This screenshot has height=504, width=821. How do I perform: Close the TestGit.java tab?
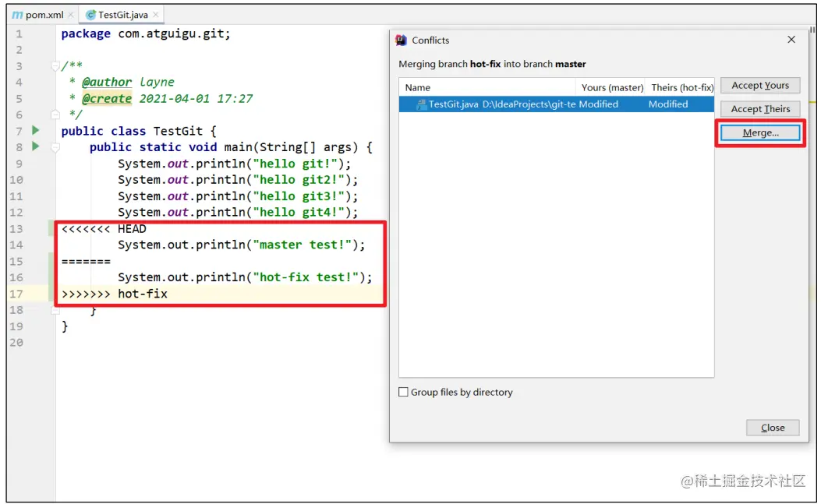coord(155,15)
